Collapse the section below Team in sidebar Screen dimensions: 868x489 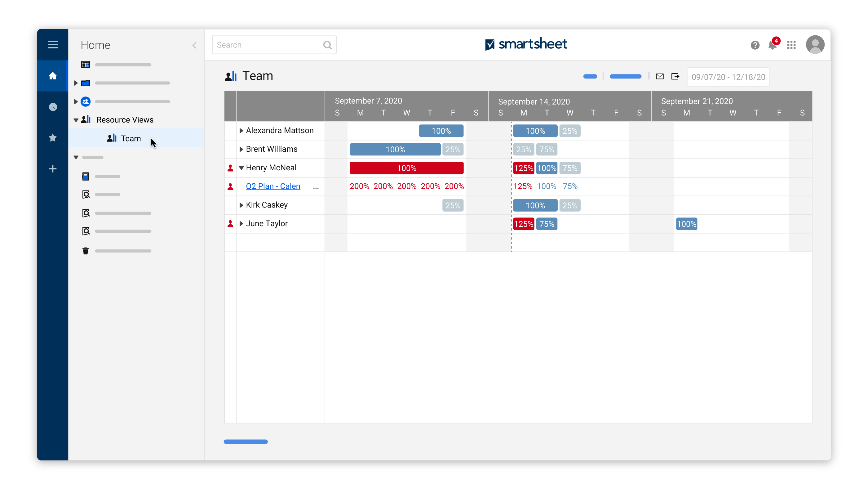[x=76, y=158]
